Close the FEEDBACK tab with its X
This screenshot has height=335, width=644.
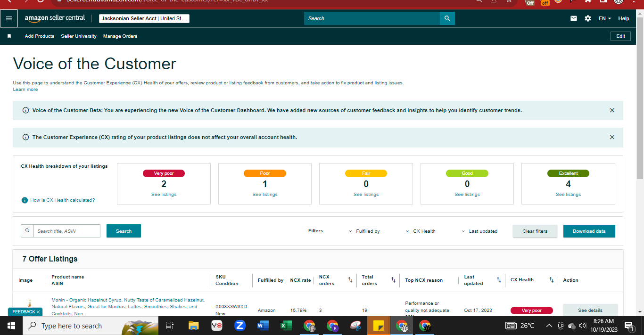(x=38, y=312)
